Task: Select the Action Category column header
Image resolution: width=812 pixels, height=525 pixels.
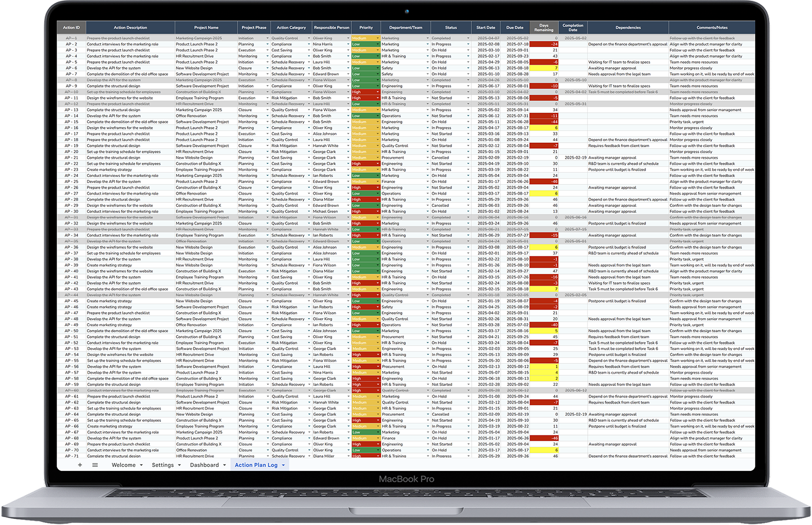Action: (291, 28)
